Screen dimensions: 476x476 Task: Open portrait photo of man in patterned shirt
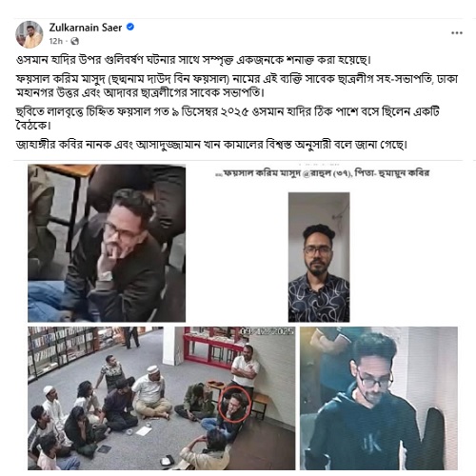point(319,257)
